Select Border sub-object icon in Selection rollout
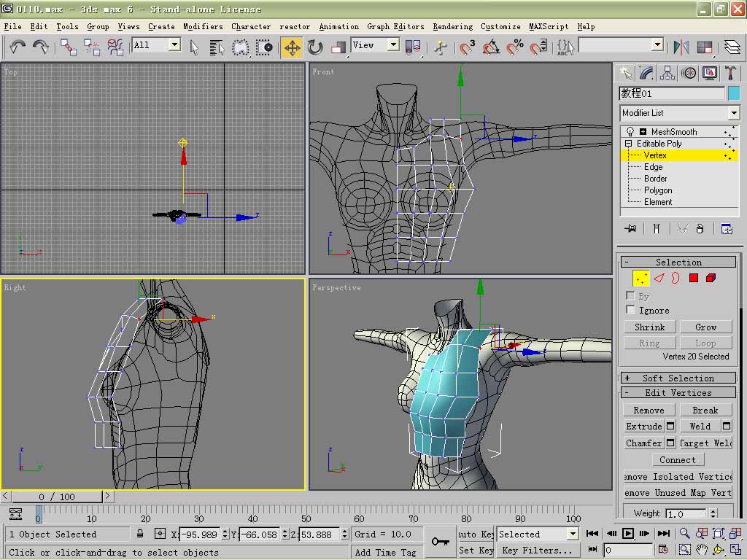 pyautogui.click(x=676, y=278)
